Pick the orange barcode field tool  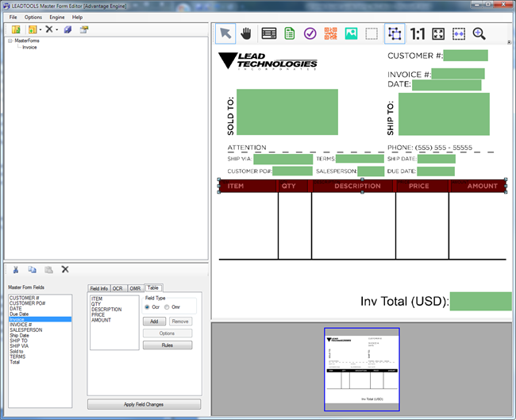pos(331,33)
